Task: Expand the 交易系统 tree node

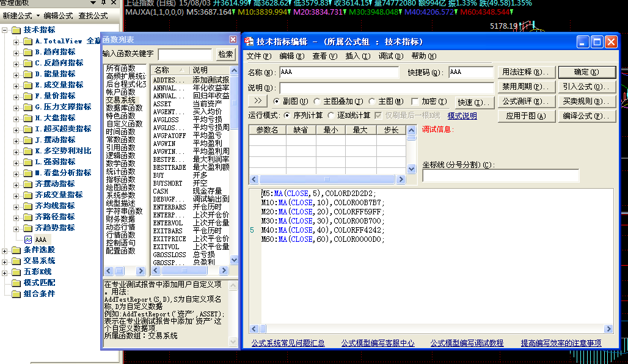Action: 5,261
